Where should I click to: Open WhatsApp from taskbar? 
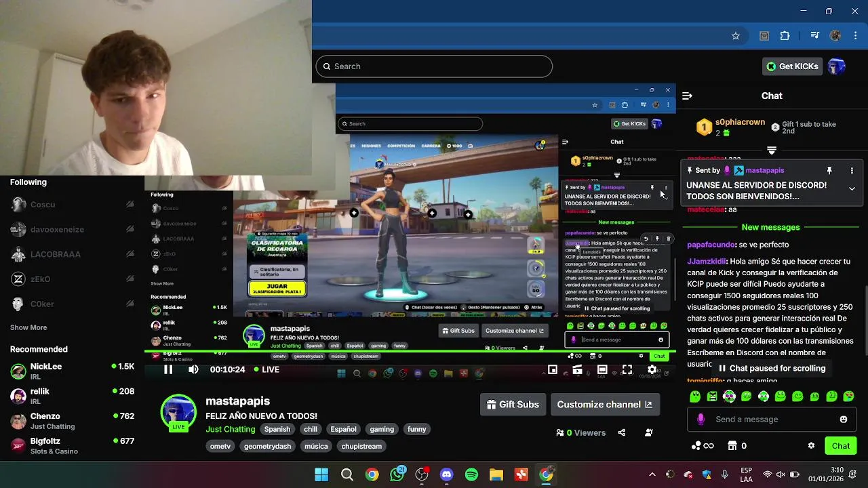pyautogui.click(x=397, y=474)
